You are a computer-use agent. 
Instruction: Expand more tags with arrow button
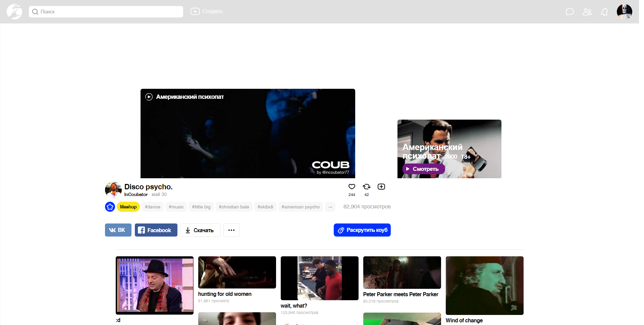pos(330,207)
